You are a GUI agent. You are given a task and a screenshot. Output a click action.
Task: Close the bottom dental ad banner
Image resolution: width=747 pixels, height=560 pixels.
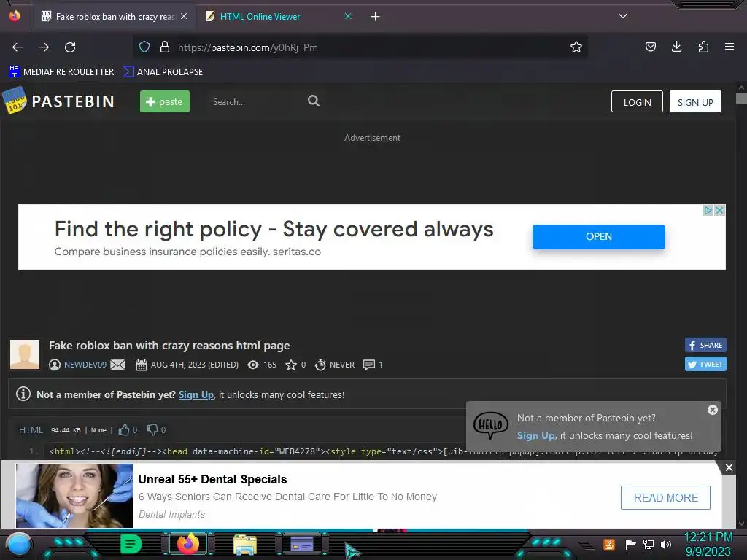pos(729,467)
